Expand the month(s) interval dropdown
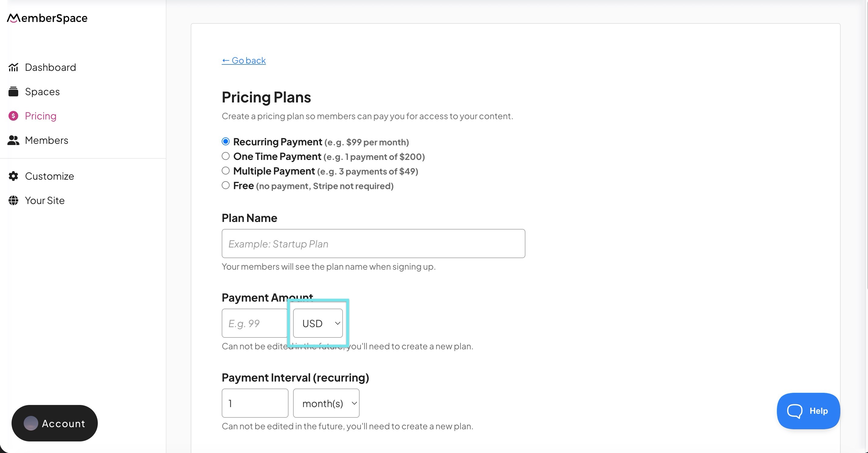The image size is (868, 453). click(x=326, y=403)
